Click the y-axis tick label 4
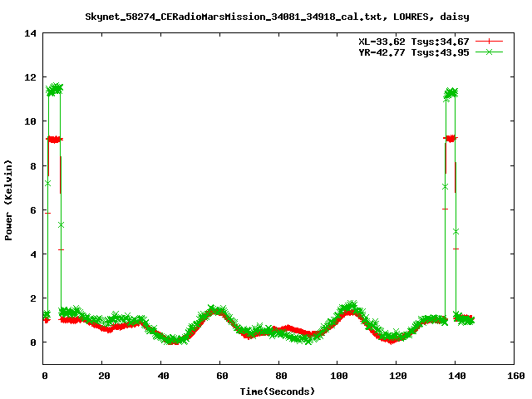This screenshot has width=532, height=399. pyautogui.click(x=33, y=254)
